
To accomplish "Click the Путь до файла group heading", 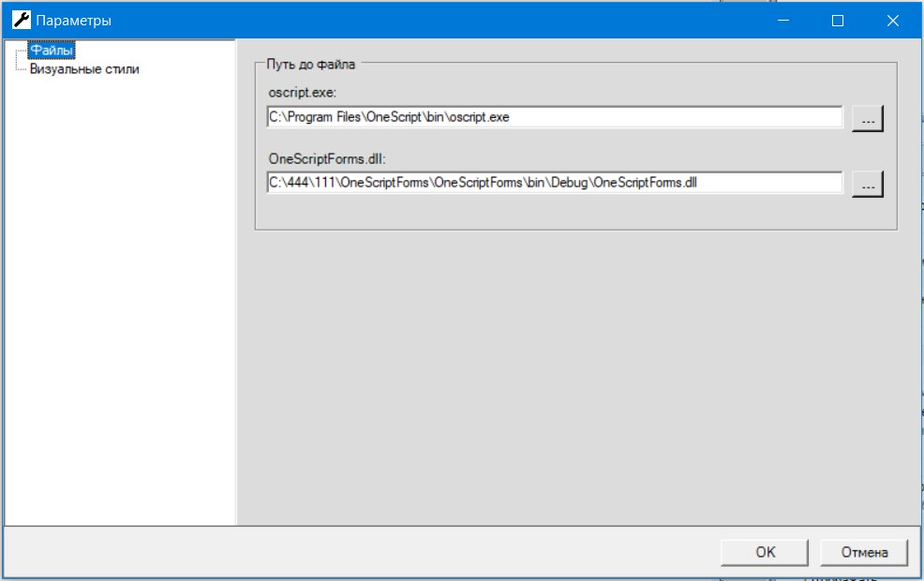I will click(310, 64).
